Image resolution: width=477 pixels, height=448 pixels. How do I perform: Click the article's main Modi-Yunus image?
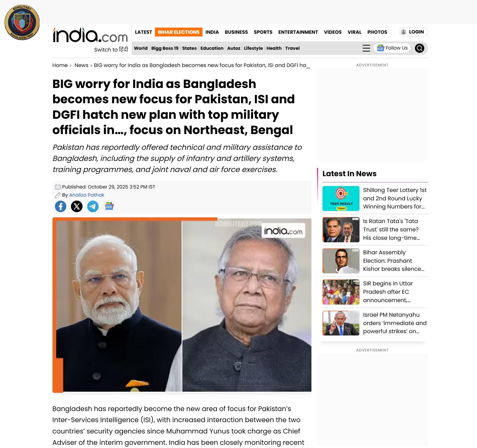[182, 305]
